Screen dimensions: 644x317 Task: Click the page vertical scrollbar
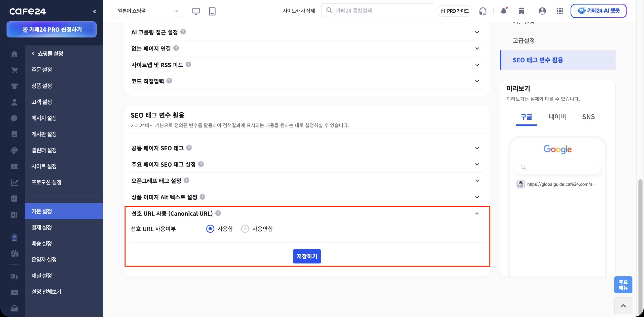coord(640,248)
